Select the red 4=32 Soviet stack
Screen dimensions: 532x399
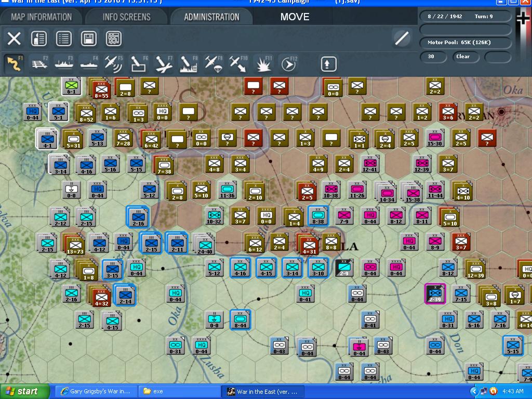click(x=100, y=297)
